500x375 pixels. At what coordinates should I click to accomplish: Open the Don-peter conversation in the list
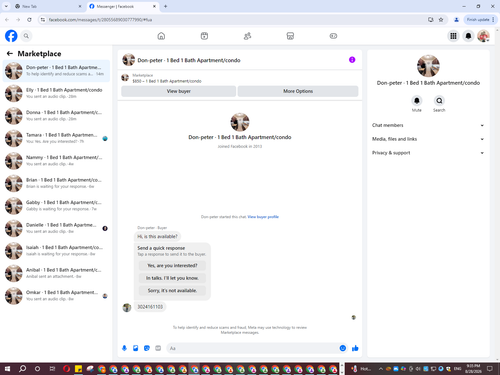56,71
